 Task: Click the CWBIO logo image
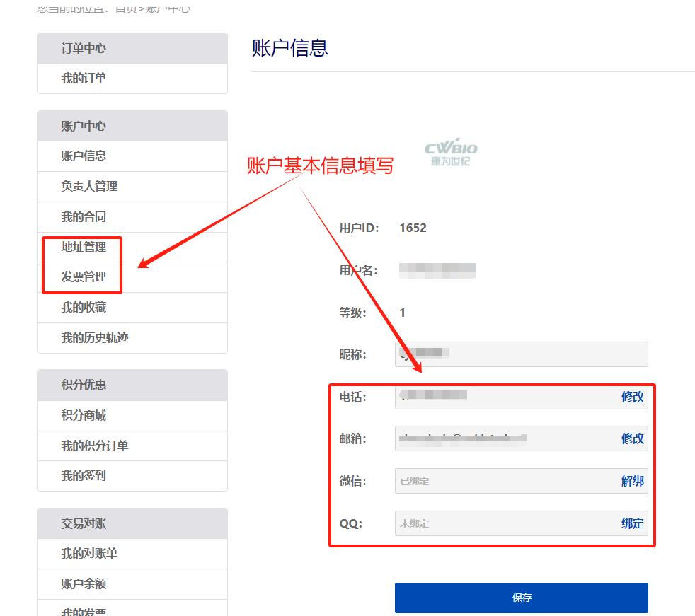(451, 153)
